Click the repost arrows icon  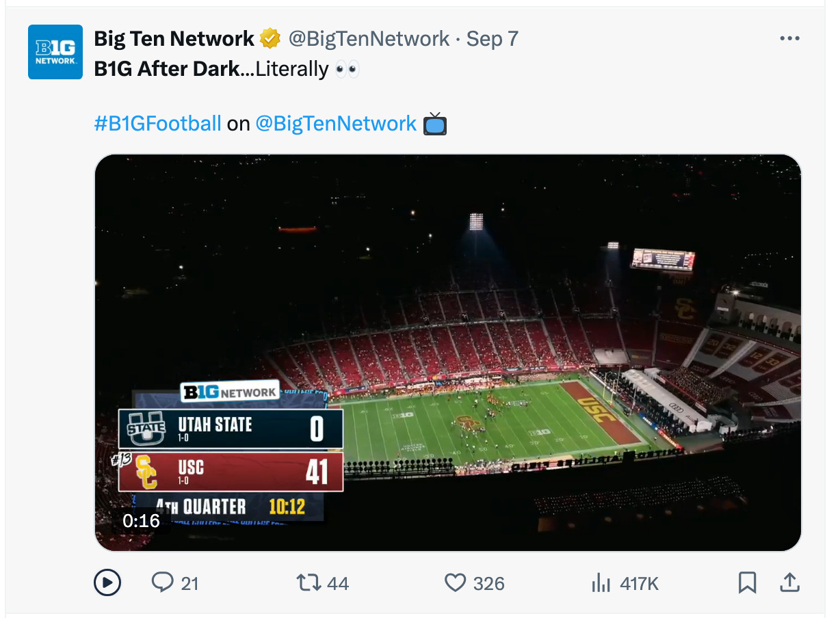pyautogui.click(x=309, y=582)
